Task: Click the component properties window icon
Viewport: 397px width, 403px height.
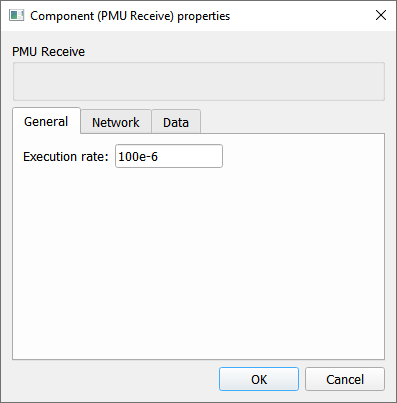Action: (x=16, y=15)
